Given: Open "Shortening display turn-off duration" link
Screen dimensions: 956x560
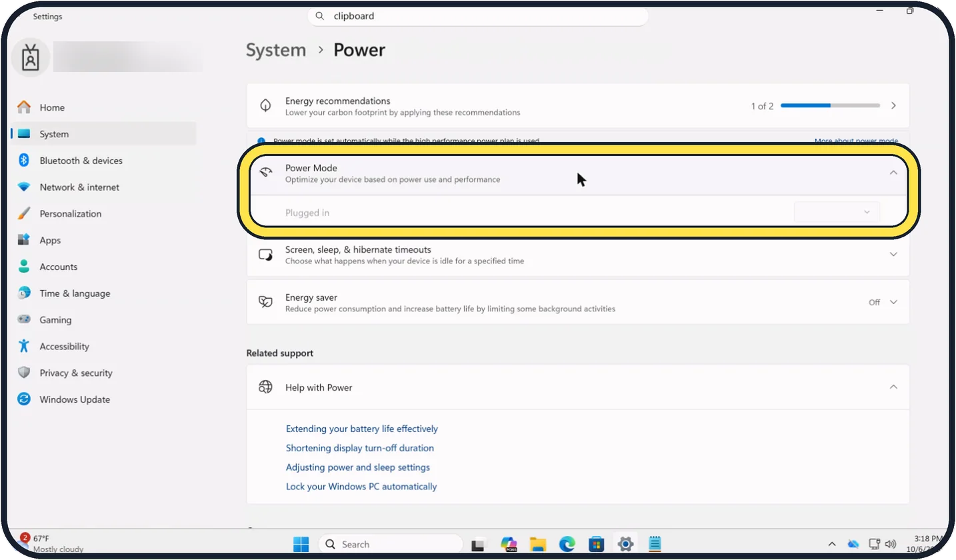Looking at the screenshot, I should coord(360,448).
